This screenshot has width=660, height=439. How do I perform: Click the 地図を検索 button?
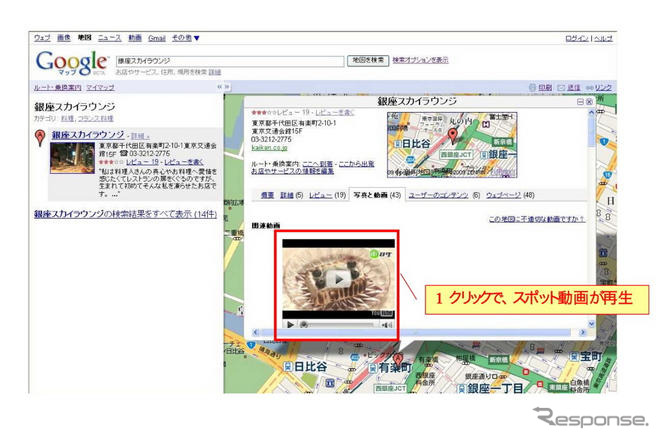click(368, 60)
